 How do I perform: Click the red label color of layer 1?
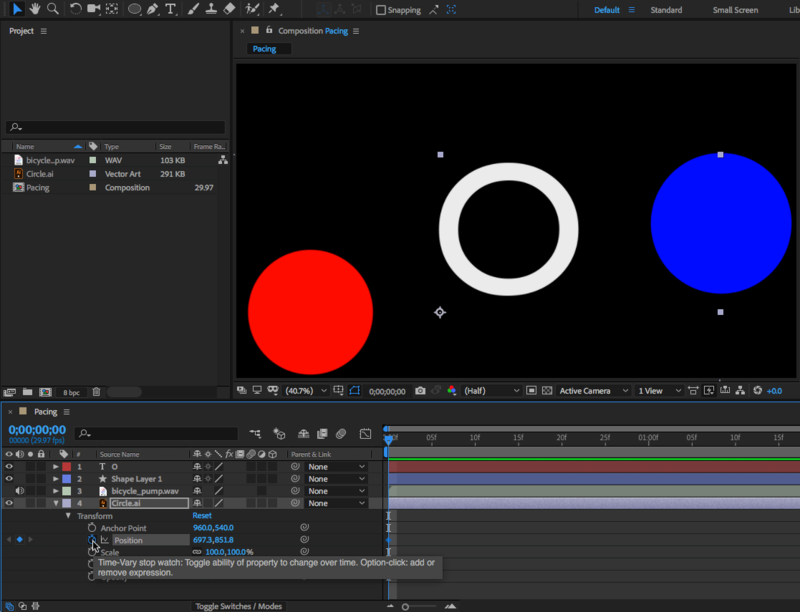pos(67,467)
